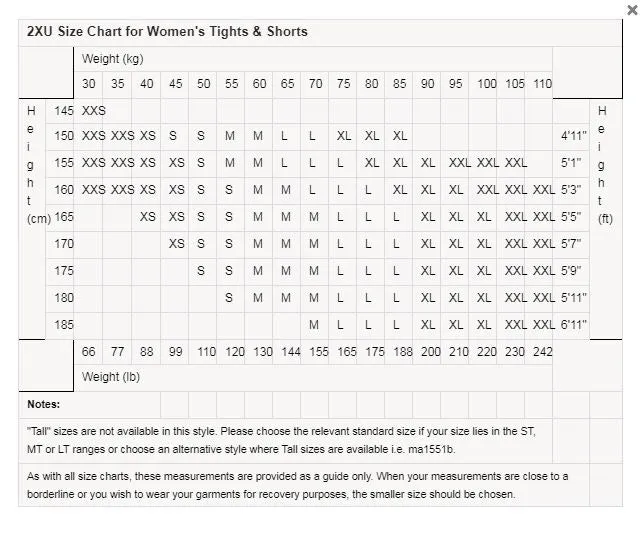The image size is (640, 546).
Task: Select the 4'11" height in feet label
Action: coord(572,135)
